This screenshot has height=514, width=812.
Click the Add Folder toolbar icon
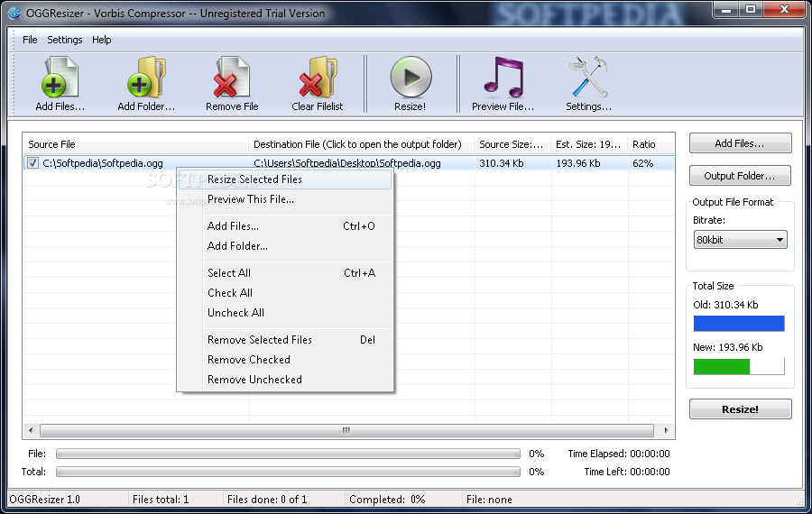(146, 78)
